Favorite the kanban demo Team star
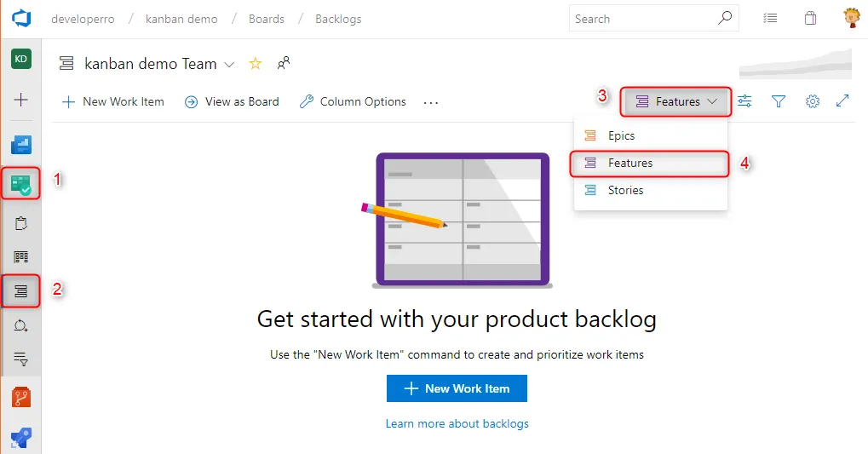 pyautogui.click(x=255, y=64)
